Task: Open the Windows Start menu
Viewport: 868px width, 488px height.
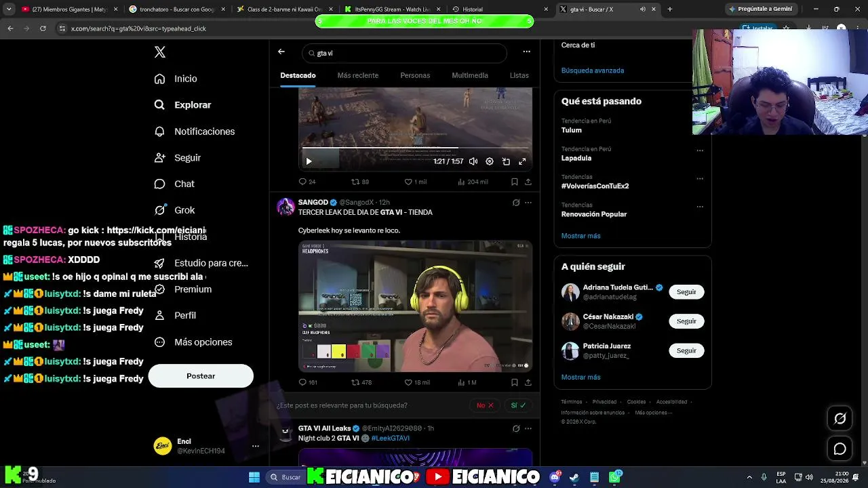Action: point(254,477)
